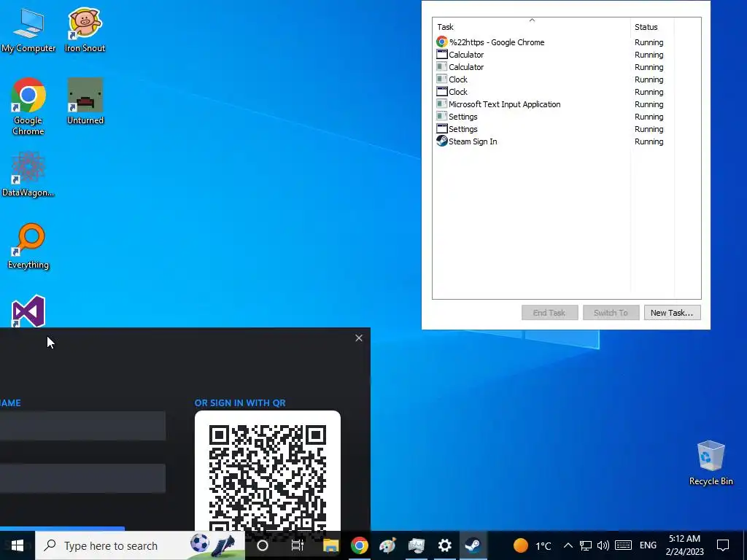Viewport: 747px width, 560px height.
Task: Open Iron Snout desktop shortcut
Action: point(85,29)
